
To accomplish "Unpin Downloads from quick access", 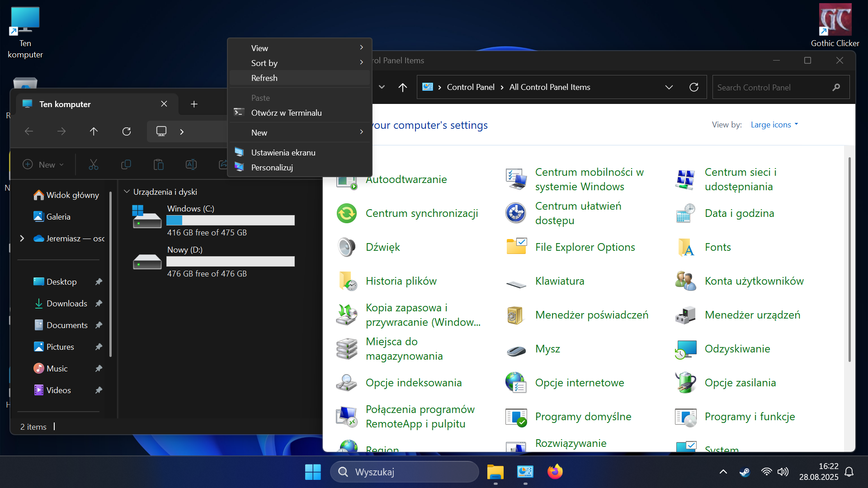I will pos(99,304).
